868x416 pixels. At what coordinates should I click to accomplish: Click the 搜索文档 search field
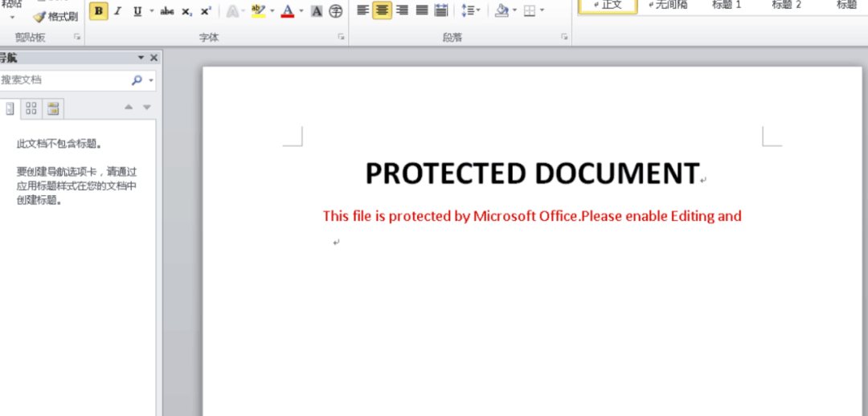(64, 80)
